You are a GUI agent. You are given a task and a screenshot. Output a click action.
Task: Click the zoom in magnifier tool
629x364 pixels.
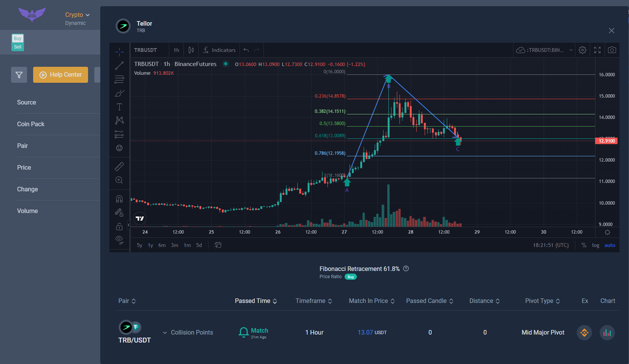[x=120, y=180]
